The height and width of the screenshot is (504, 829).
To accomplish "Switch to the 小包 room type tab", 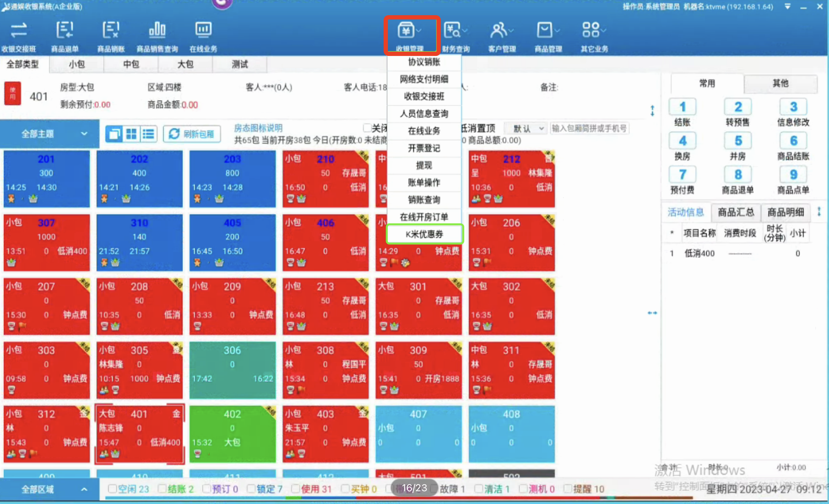I will [x=77, y=64].
